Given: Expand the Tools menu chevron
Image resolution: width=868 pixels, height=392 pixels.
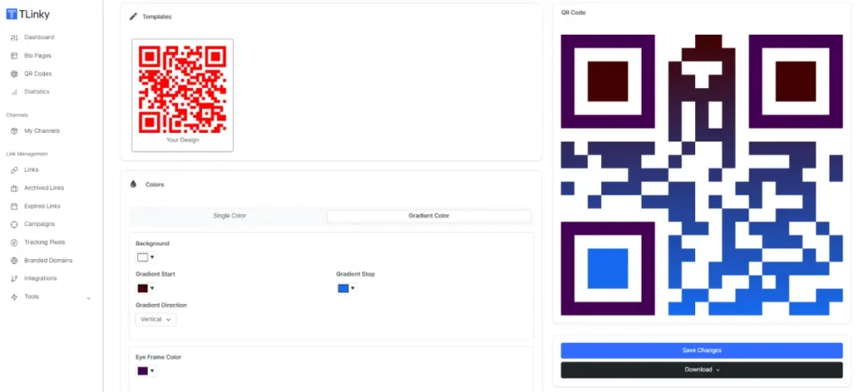Looking at the screenshot, I should [88, 298].
